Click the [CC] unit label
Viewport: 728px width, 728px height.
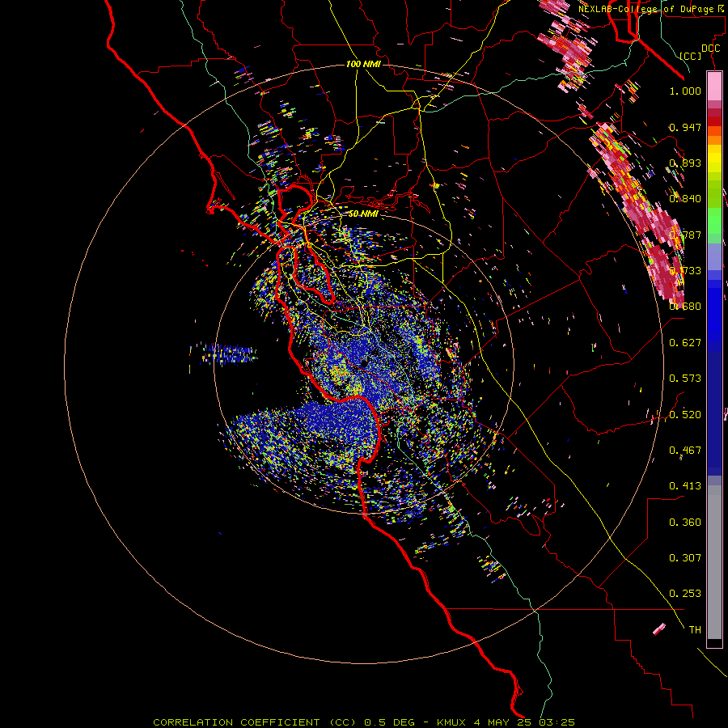691,56
